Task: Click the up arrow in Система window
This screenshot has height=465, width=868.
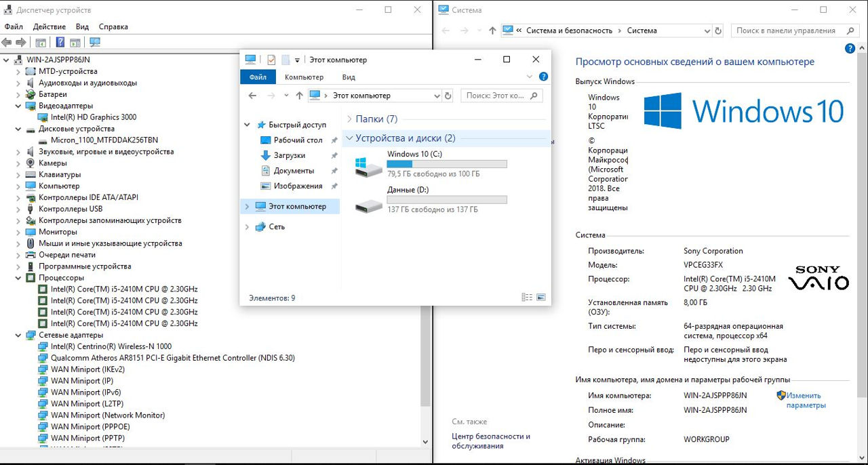Action: (x=492, y=31)
